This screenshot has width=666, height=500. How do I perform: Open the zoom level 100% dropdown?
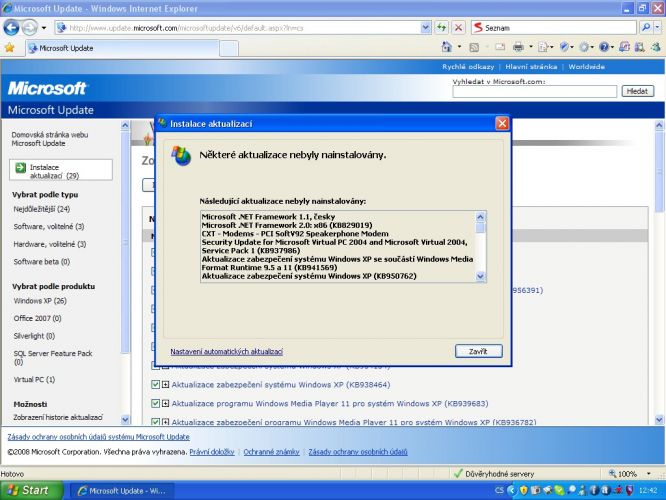(x=649, y=474)
